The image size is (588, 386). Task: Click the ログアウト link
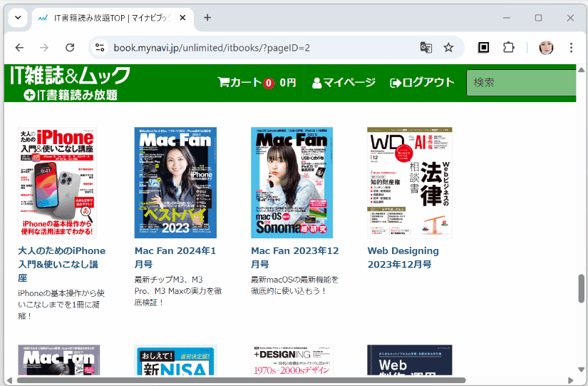point(422,82)
